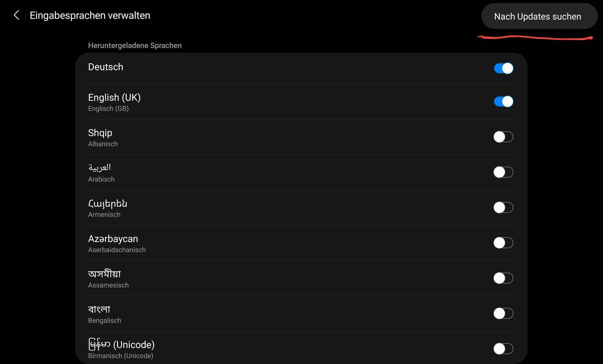The height and width of the screenshot is (364, 603).
Task: Disable the Deutsch language toggle
Action: coord(503,68)
